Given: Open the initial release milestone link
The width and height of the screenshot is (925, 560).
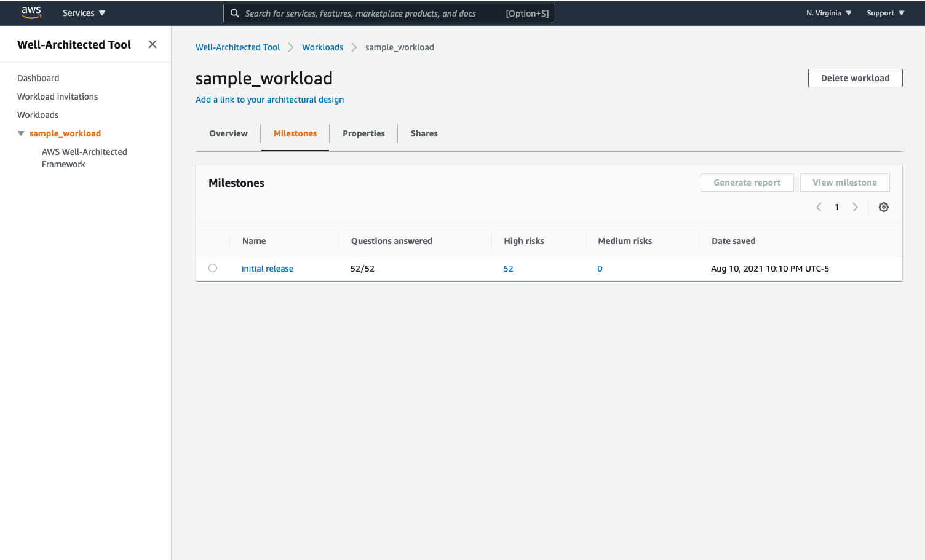Looking at the screenshot, I should [x=267, y=269].
